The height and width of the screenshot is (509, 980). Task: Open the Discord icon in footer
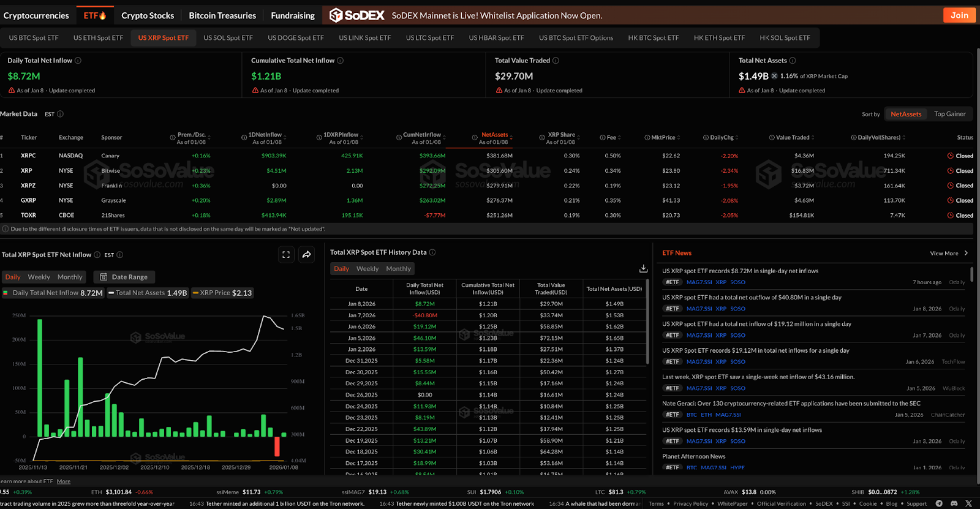954,503
